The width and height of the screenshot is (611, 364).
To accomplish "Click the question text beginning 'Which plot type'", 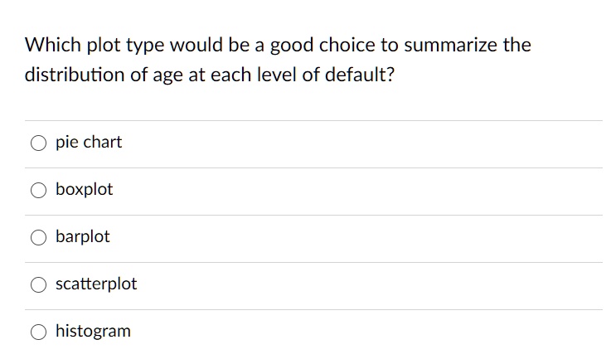I will pos(278,60).
